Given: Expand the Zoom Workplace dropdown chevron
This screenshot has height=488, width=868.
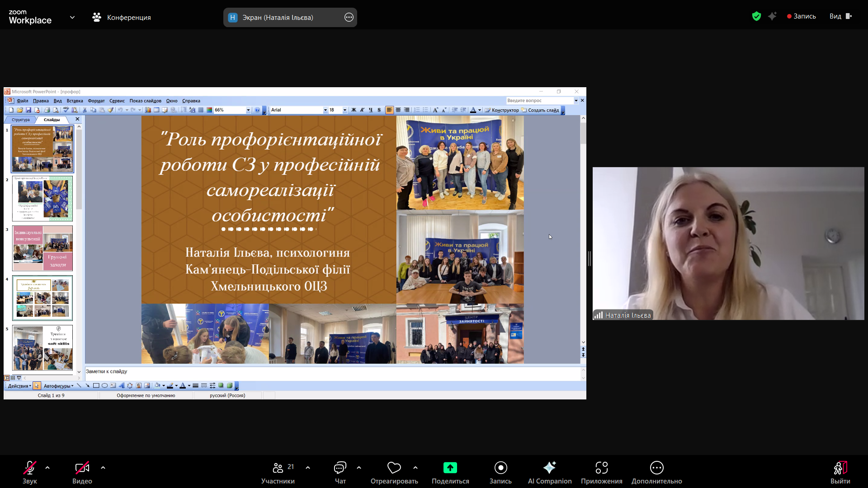Looking at the screenshot, I should pyautogui.click(x=72, y=18).
